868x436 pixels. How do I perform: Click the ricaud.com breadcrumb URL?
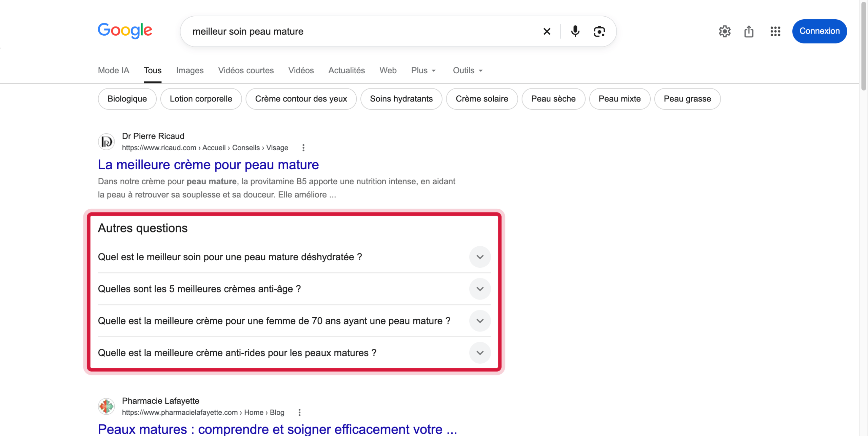(x=205, y=148)
